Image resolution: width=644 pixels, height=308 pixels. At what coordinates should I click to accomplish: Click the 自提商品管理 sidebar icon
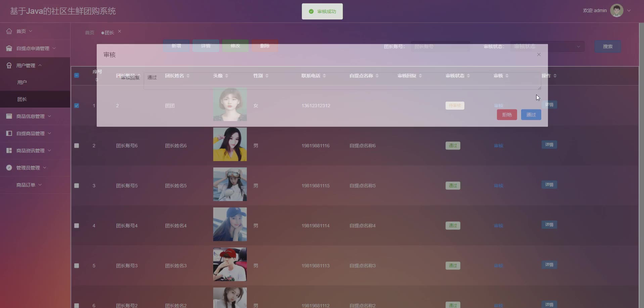tap(9, 133)
